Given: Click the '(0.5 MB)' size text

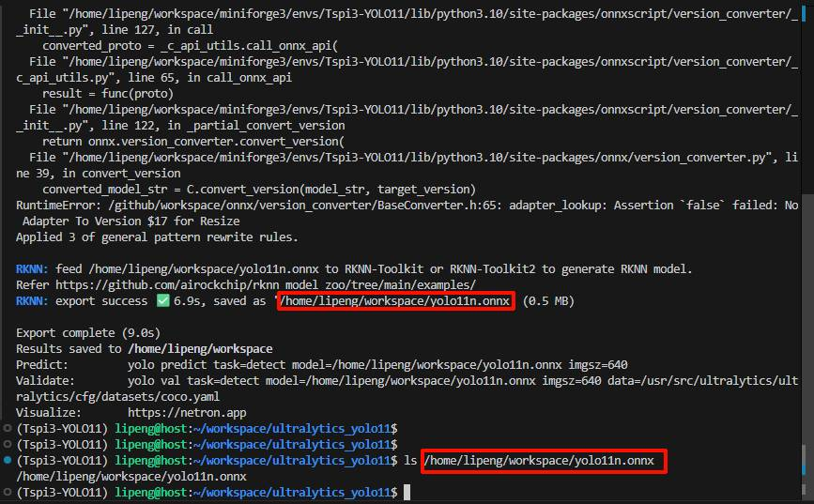Looking at the screenshot, I should tap(548, 301).
